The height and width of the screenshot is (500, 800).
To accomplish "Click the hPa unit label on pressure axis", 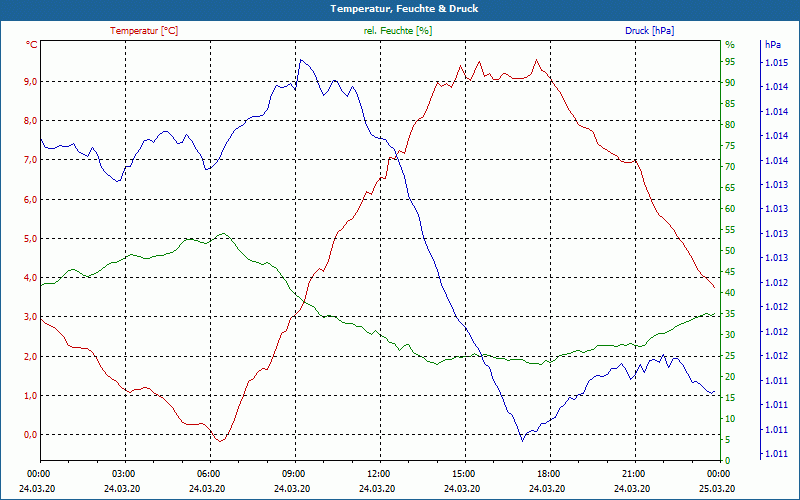I will pos(772,45).
